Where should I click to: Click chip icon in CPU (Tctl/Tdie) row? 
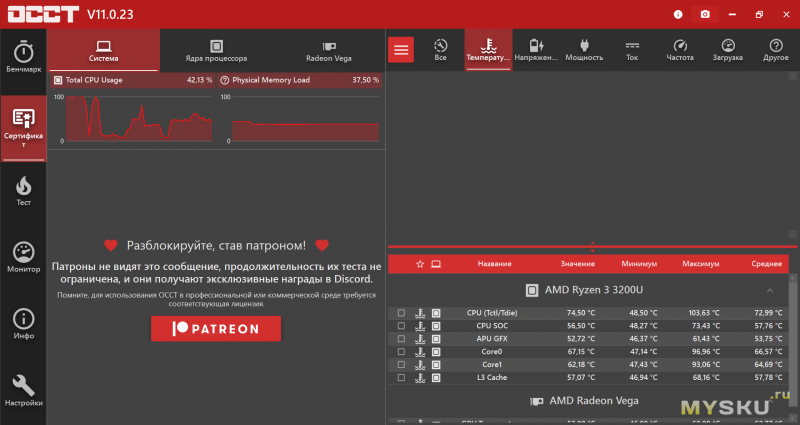coord(436,313)
